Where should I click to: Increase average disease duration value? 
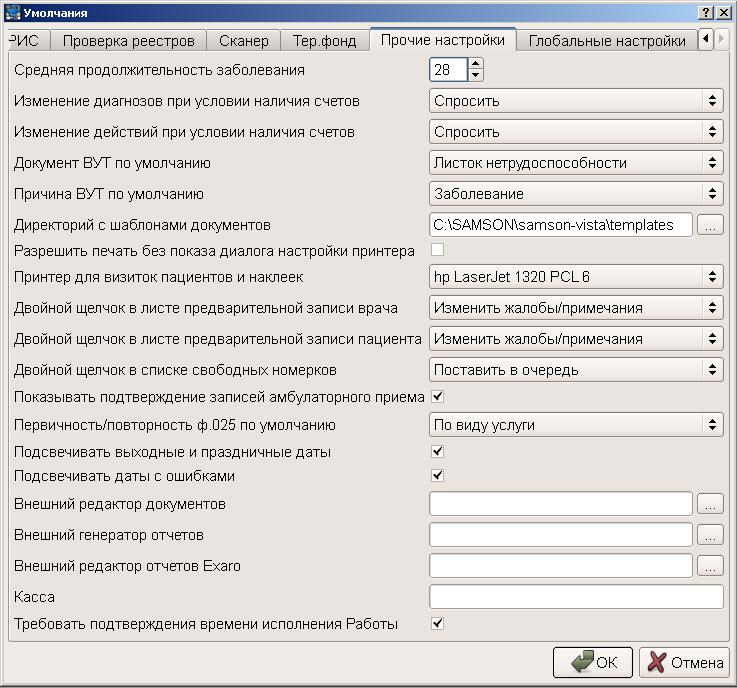[476, 64]
